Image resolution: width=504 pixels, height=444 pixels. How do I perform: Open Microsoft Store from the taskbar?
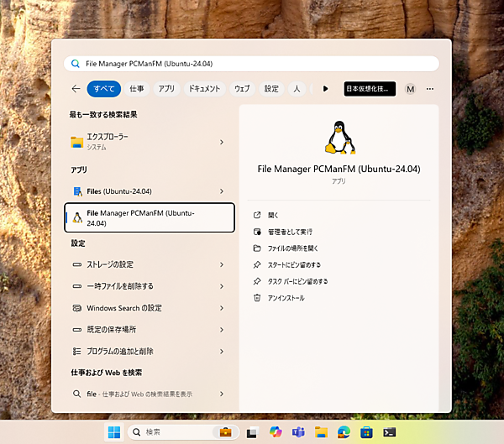(366, 432)
